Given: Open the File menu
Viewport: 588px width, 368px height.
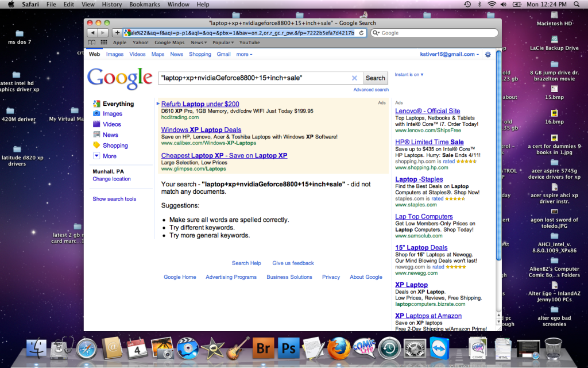Looking at the screenshot, I should [51, 5].
